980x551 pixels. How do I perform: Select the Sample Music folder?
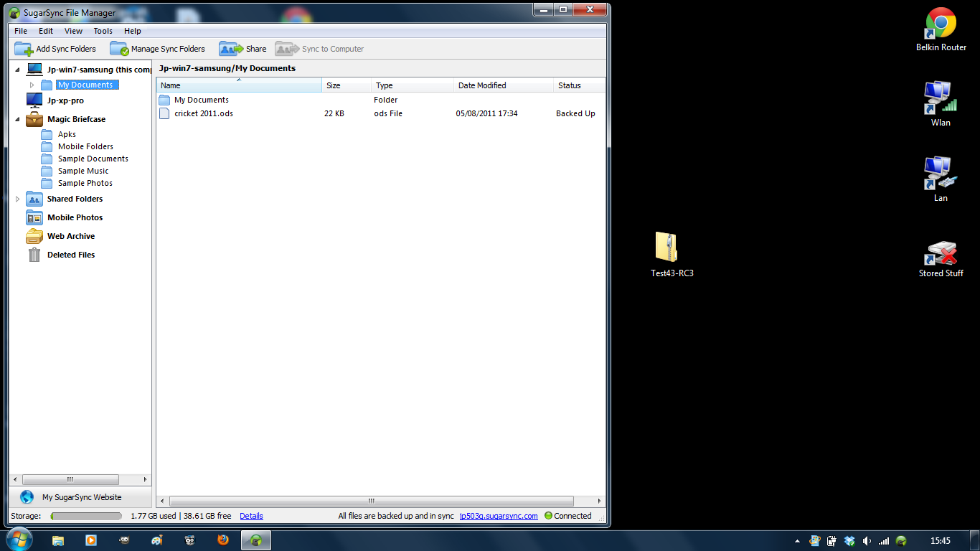pos(75,171)
